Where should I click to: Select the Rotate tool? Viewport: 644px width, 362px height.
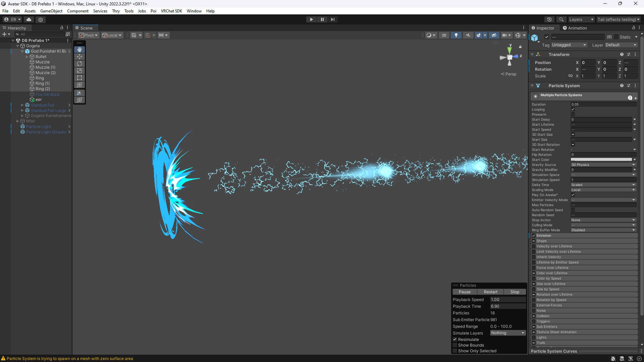[x=79, y=64]
